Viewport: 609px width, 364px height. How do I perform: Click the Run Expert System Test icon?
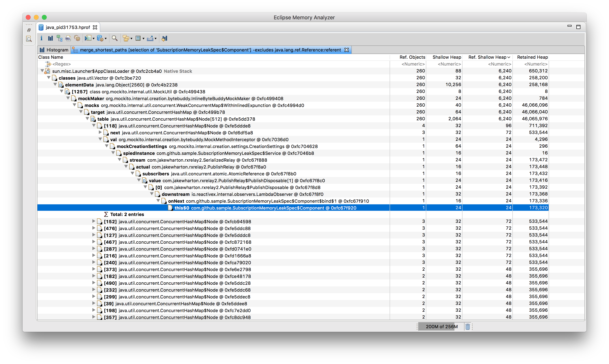coord(88,38)
